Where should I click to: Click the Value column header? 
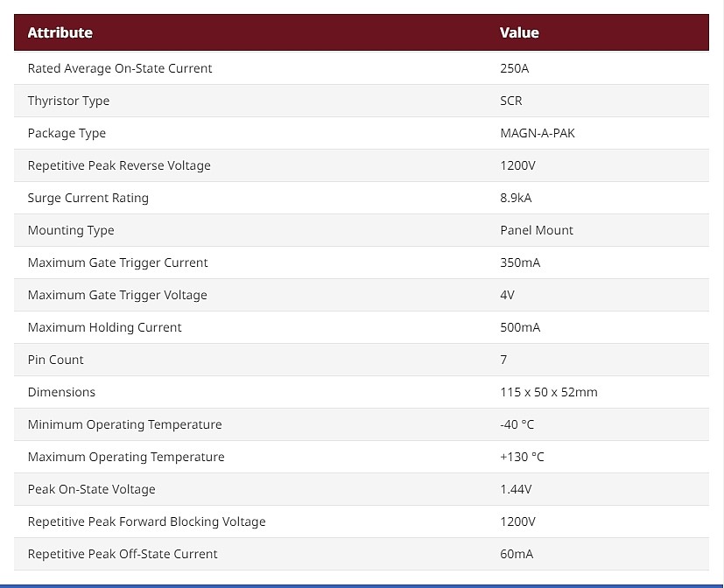(x=519, y=32)
